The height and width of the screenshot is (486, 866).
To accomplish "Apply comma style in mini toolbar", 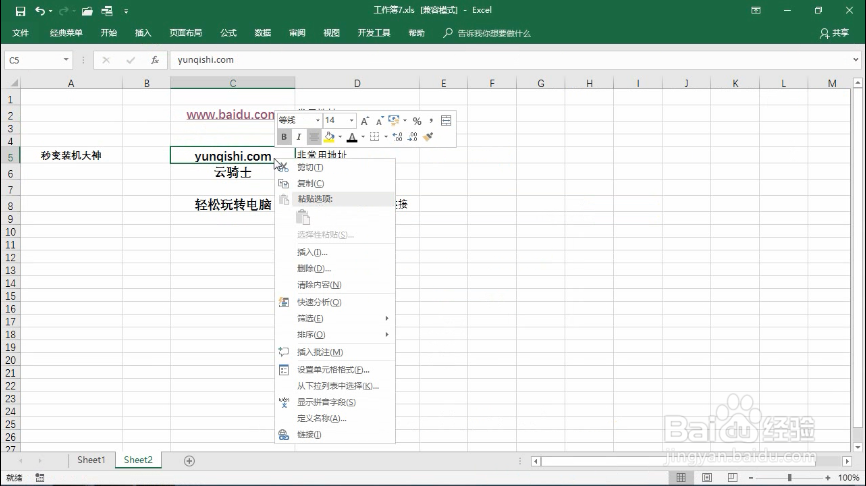I will click(431, 120).
